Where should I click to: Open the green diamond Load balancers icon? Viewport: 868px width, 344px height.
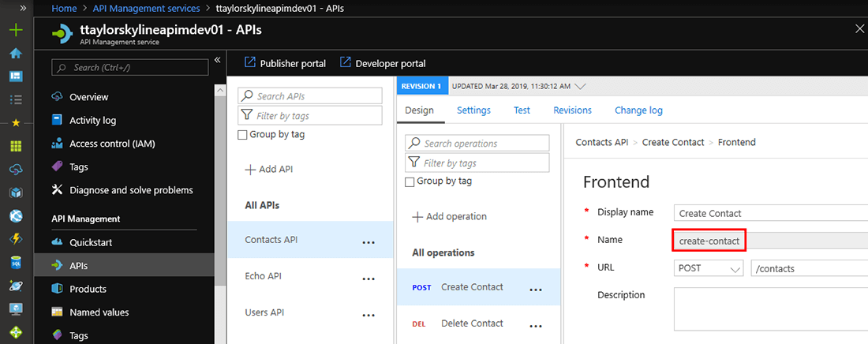16,332
